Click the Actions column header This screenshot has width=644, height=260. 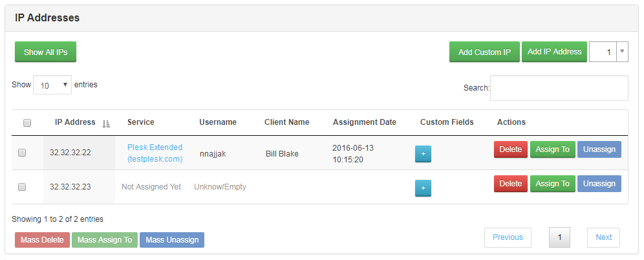pos(511,122)
